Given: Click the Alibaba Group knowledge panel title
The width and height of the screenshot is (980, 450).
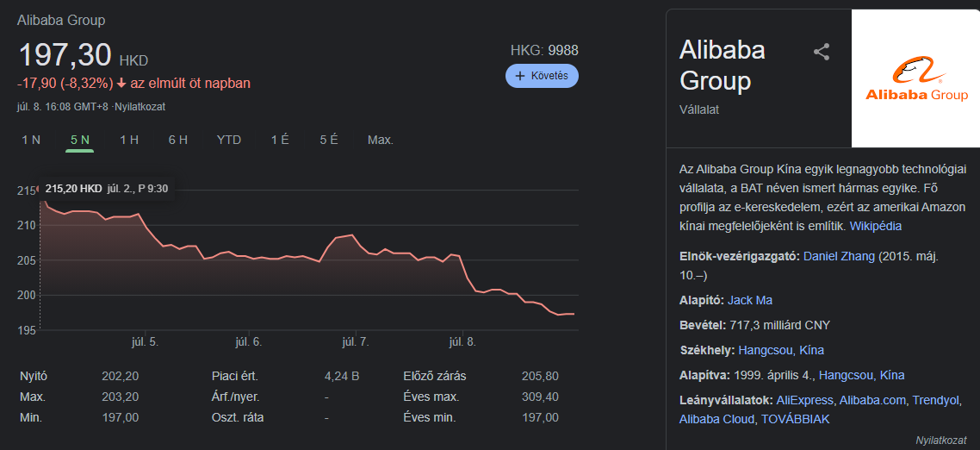Looking at the screenshot, I should (x=723, y=66).
